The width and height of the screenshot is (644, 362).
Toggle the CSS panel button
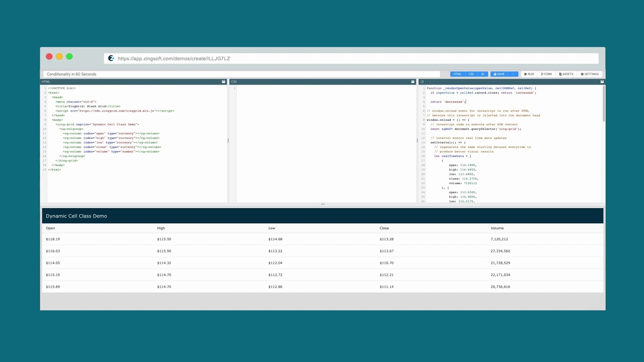pyautogui.click(x=471, y=74)
